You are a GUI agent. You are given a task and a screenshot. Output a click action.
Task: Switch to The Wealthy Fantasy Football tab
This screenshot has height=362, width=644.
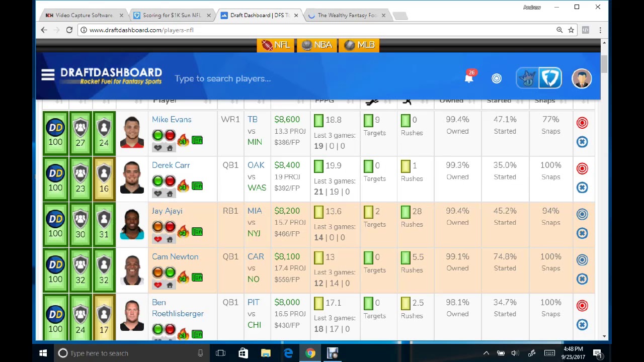click(347, 15)
